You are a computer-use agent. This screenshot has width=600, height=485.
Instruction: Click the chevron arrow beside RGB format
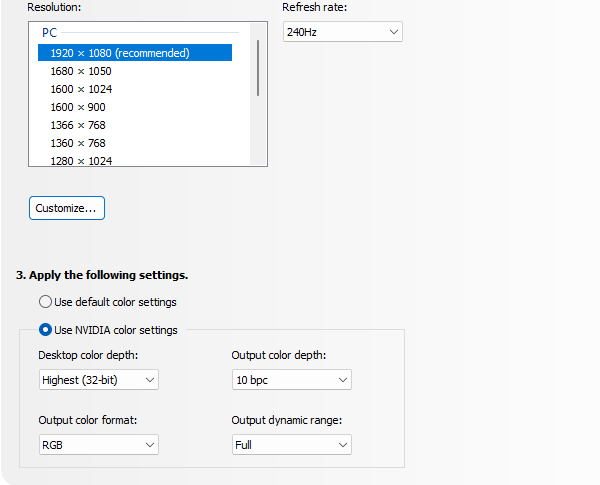(149, 444)
